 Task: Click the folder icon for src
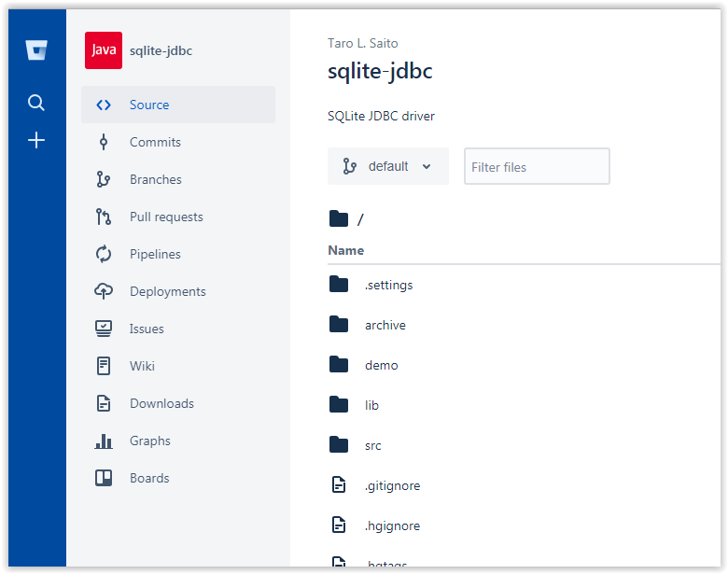pos(339,444)
